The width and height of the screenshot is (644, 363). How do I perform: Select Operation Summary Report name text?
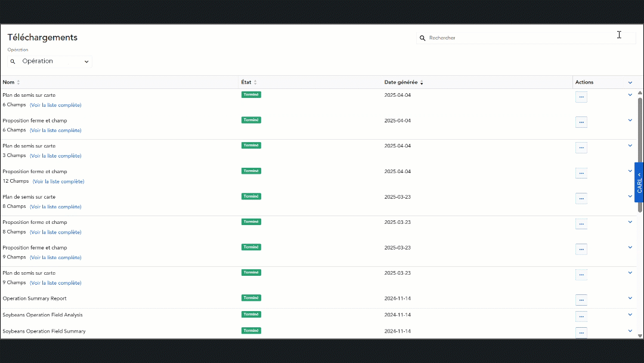[x=35, y=299]
